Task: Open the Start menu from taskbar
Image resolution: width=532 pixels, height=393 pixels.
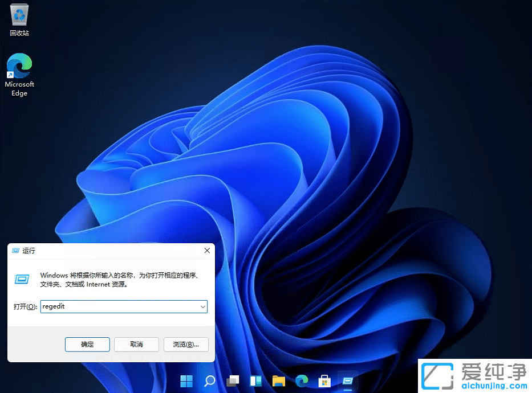Action: (x=186, y=380)
